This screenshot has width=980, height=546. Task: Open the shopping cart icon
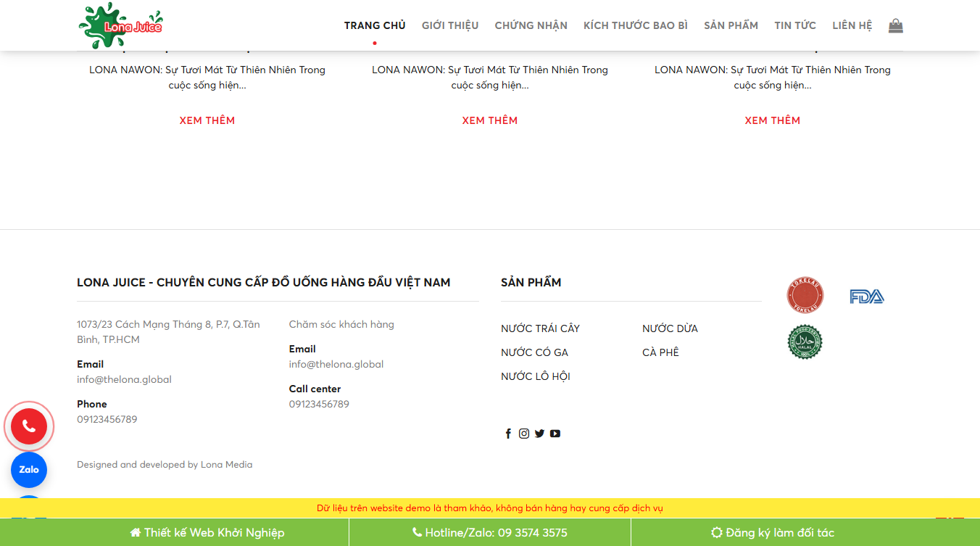pos(896,25)
